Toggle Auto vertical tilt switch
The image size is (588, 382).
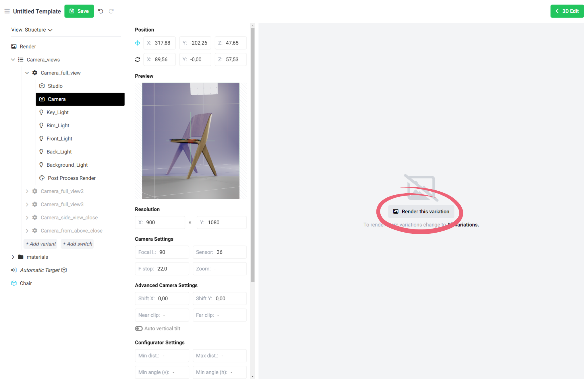coord(139,329)
